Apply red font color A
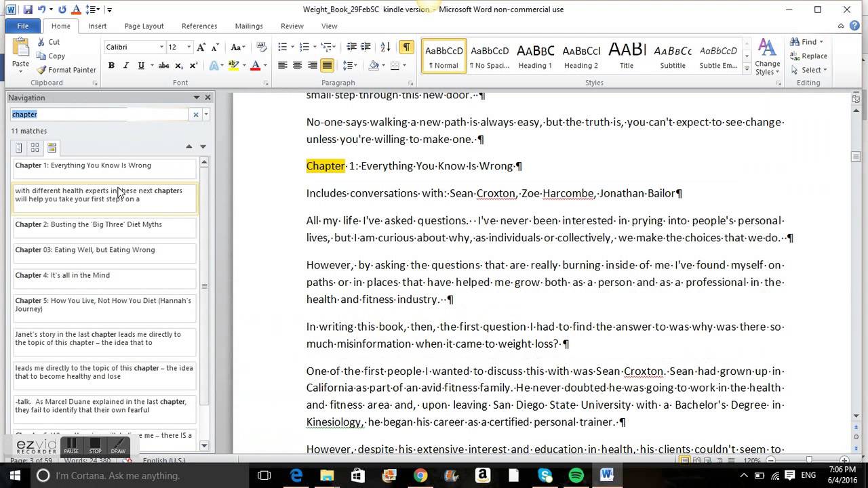The height and width of the screenshot is (488, 868). [255, 66]
